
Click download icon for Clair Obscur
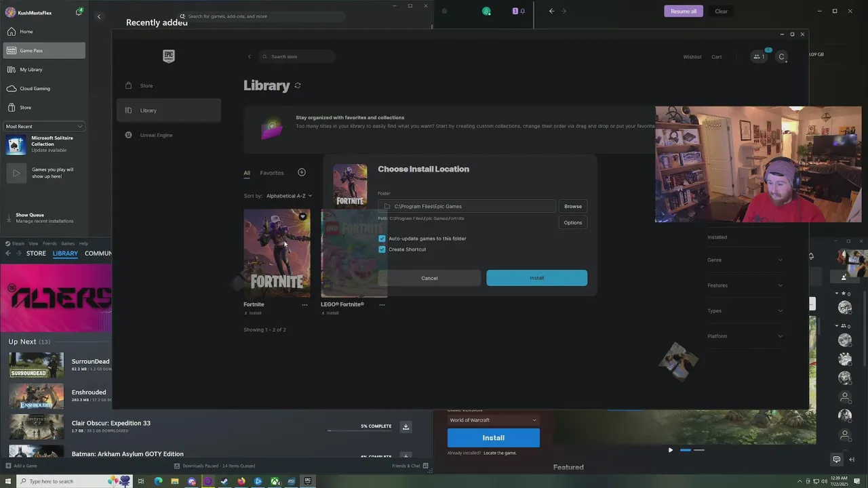click(x=406, y=426)
